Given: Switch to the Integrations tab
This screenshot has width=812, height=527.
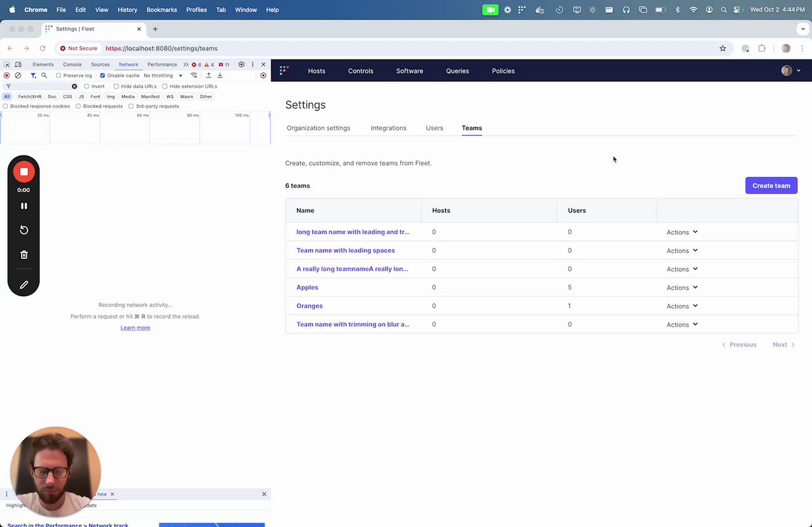Looking at the screenshot, I should (388, 128).
